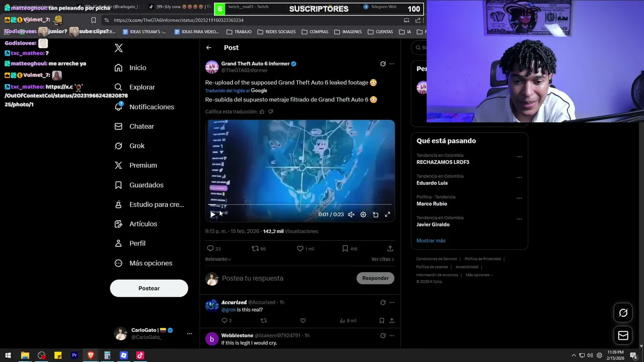Open the REDES SOCIALES bookmarks folder

click(x=276, y=32)
